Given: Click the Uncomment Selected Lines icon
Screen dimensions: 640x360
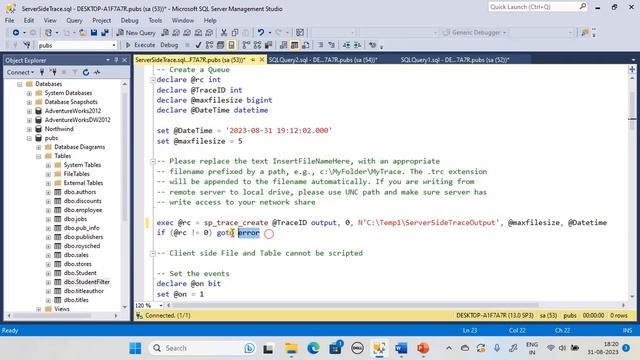Looking at the screenshot, I should (331, 45).
